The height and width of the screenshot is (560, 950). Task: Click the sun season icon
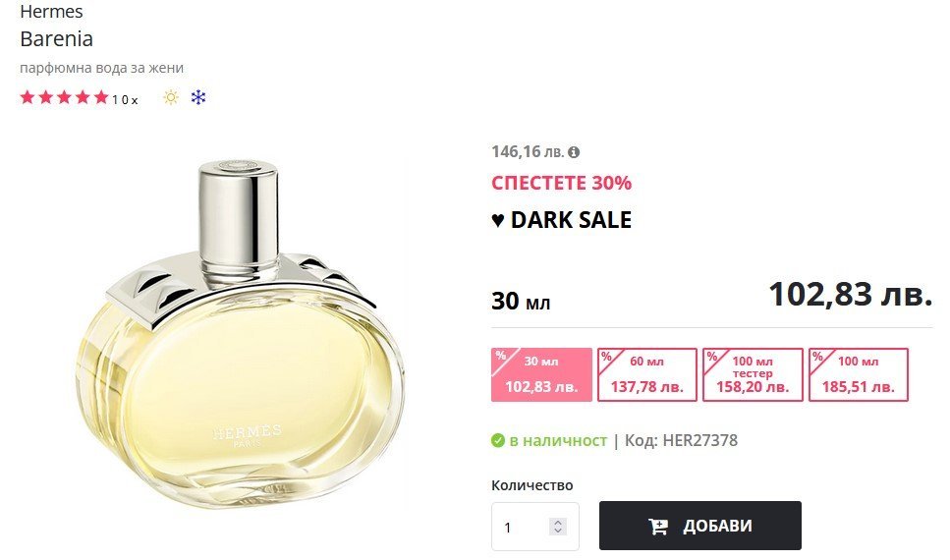point(171,97)
